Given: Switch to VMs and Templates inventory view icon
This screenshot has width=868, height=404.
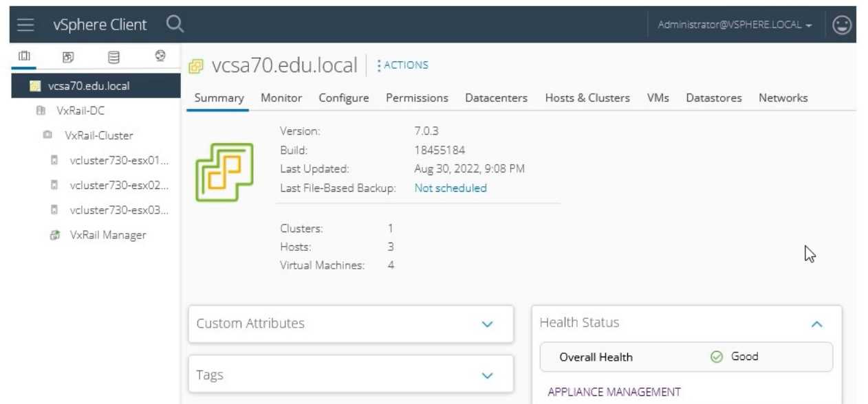Looking at the screenshot, I should click(x=68, y=57).
